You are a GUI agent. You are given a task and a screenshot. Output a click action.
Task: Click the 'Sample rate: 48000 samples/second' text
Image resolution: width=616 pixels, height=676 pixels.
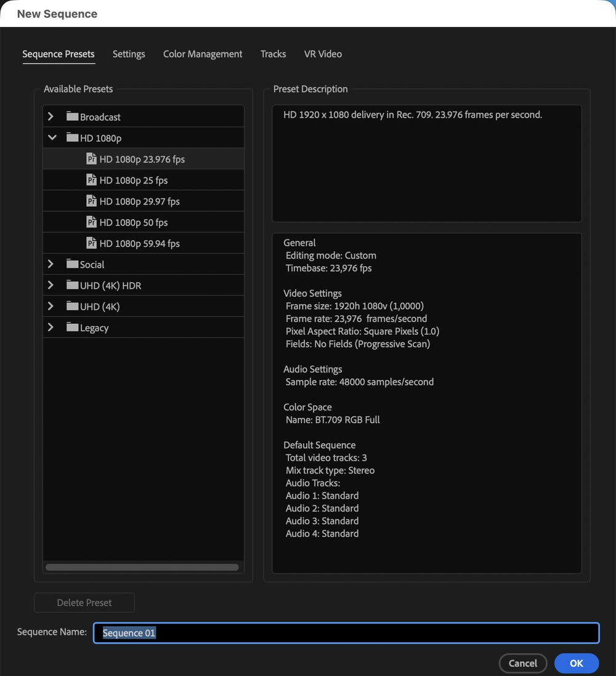[x=360, y=382]
